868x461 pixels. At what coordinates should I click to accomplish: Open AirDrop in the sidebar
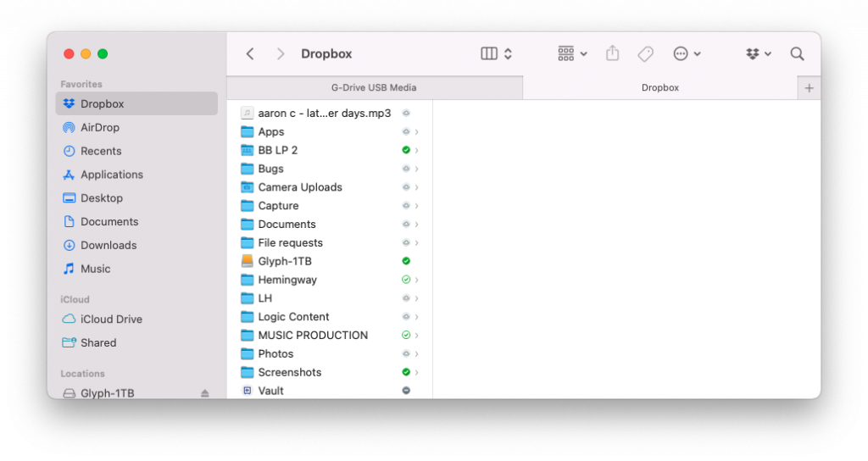[136, 127]
